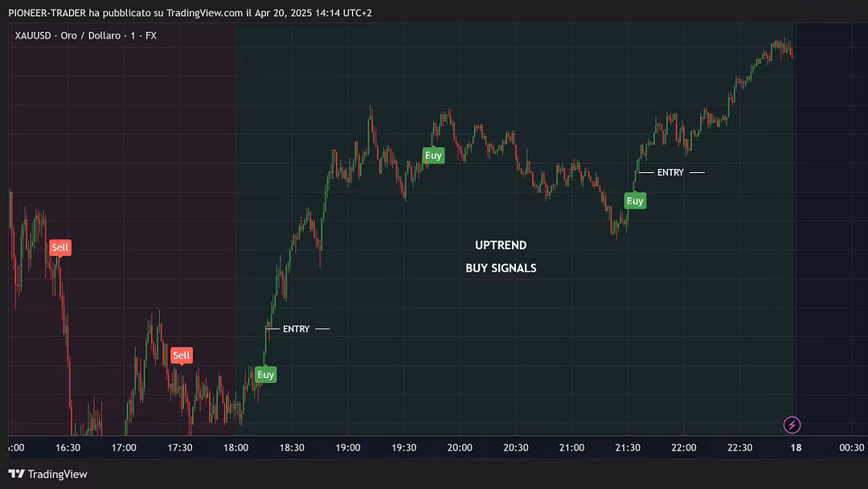Select the ENTRY marker near 21:45
This screenshot has height=489, width=868.
coord(670,173)
